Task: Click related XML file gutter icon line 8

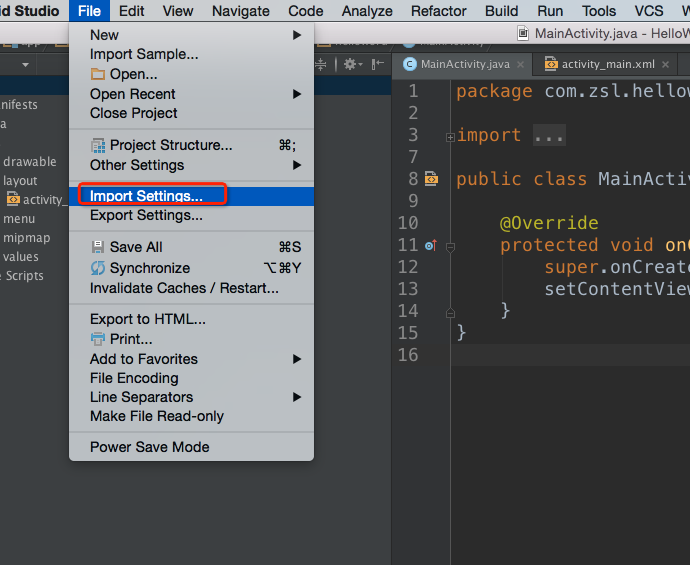Action: point(431,179)
